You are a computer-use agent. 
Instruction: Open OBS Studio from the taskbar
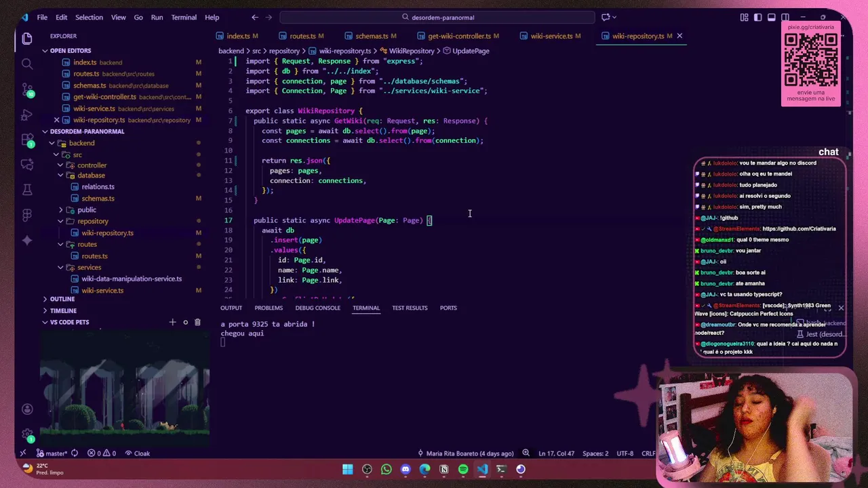[367, 469]
